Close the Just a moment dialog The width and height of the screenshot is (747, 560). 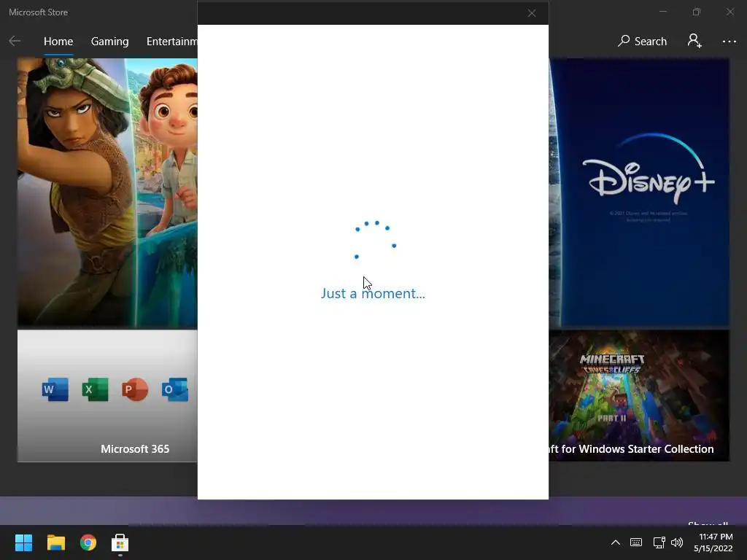(x=532, y=13)
